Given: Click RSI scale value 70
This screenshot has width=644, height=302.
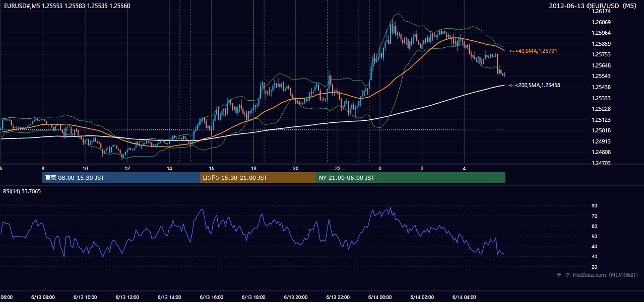Looking at the screenshot, I should point(594,216).
